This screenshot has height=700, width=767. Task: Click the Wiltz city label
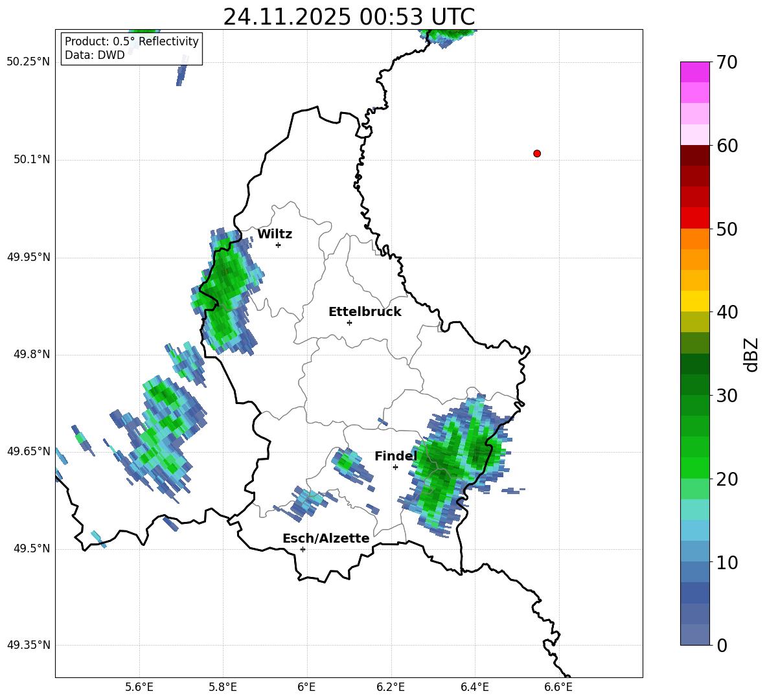pyautogui.click(x=275, y=234)
